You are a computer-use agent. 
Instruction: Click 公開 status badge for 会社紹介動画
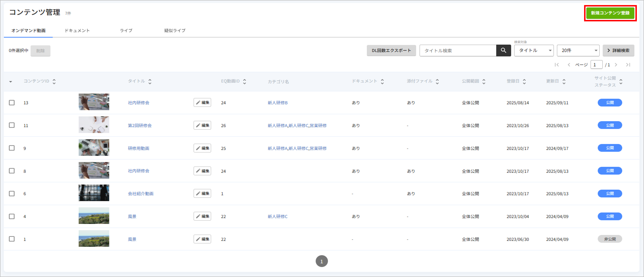point(610,194)
